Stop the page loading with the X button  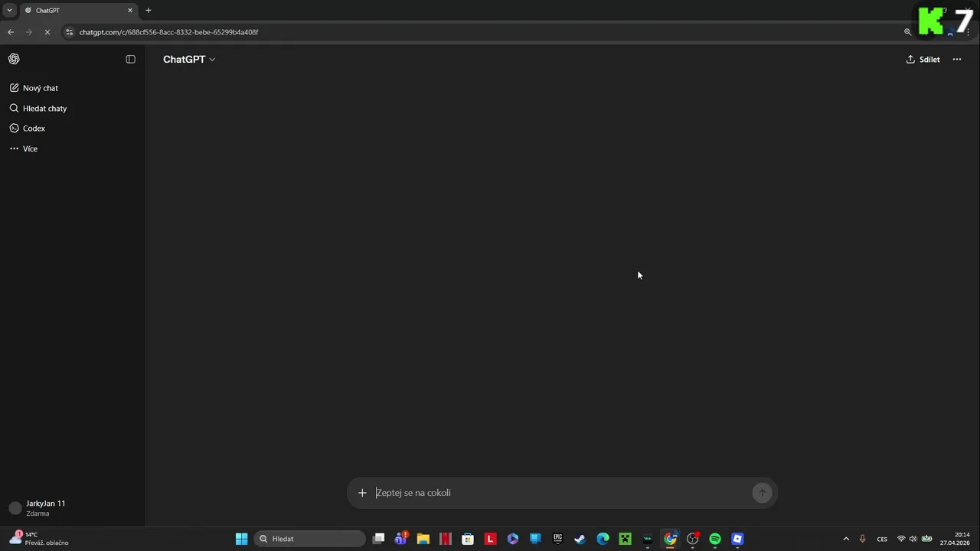click(47, 32)
